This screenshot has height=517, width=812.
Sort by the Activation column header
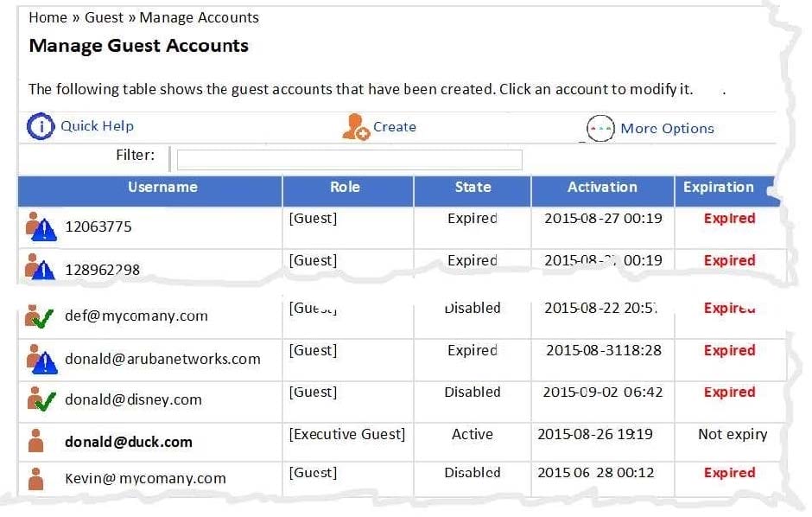(x=602, y=188)
